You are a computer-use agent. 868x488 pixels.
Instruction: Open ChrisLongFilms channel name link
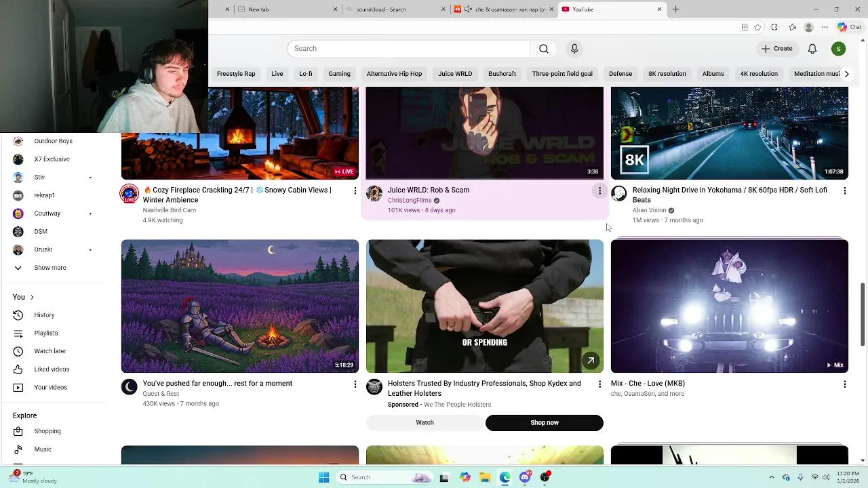tap(410, 201)
